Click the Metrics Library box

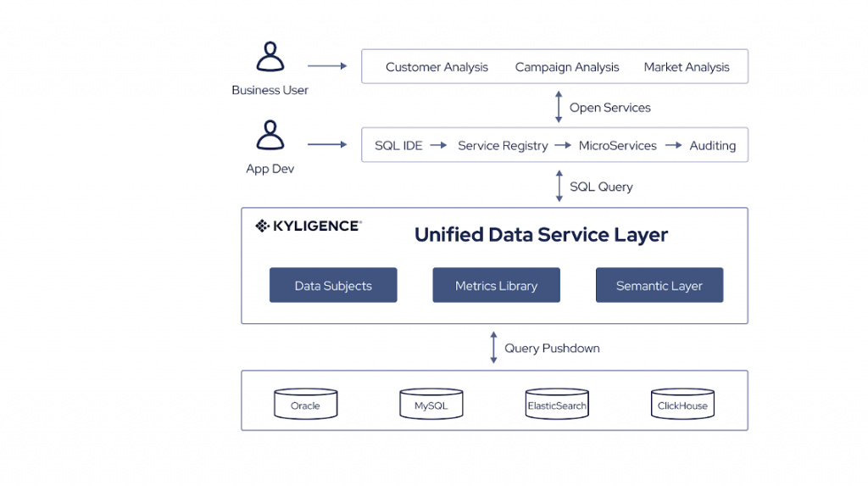pyautogui.click(x=496, y=285)
